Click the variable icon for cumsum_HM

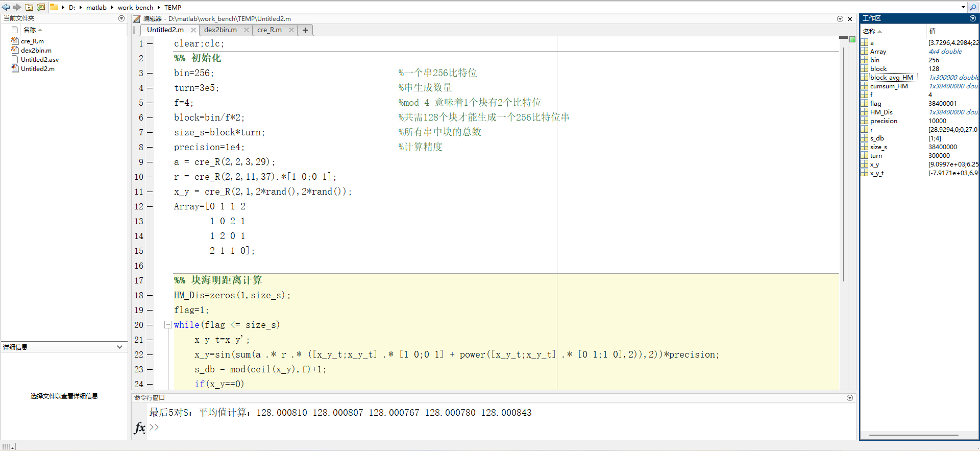coord(864,86)
